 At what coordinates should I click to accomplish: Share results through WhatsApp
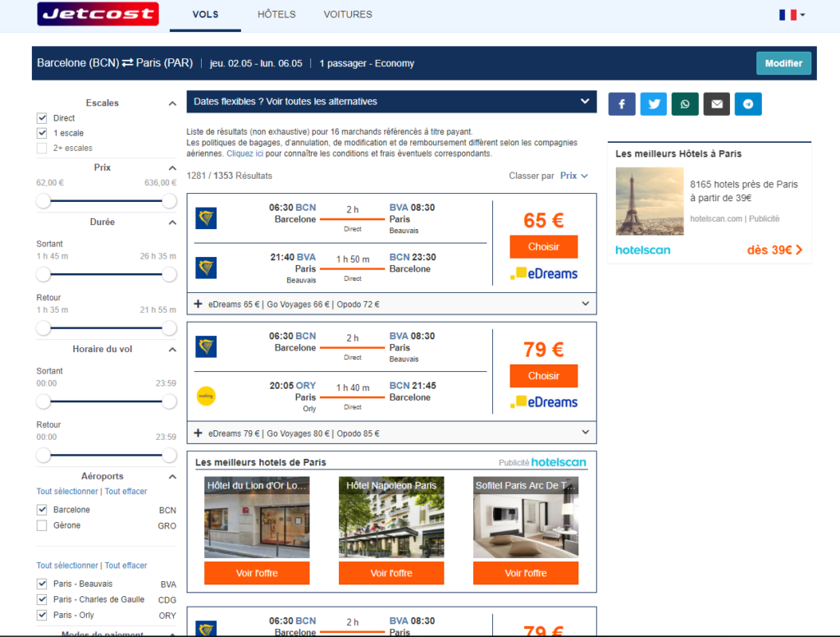click(x=685, y=103)
